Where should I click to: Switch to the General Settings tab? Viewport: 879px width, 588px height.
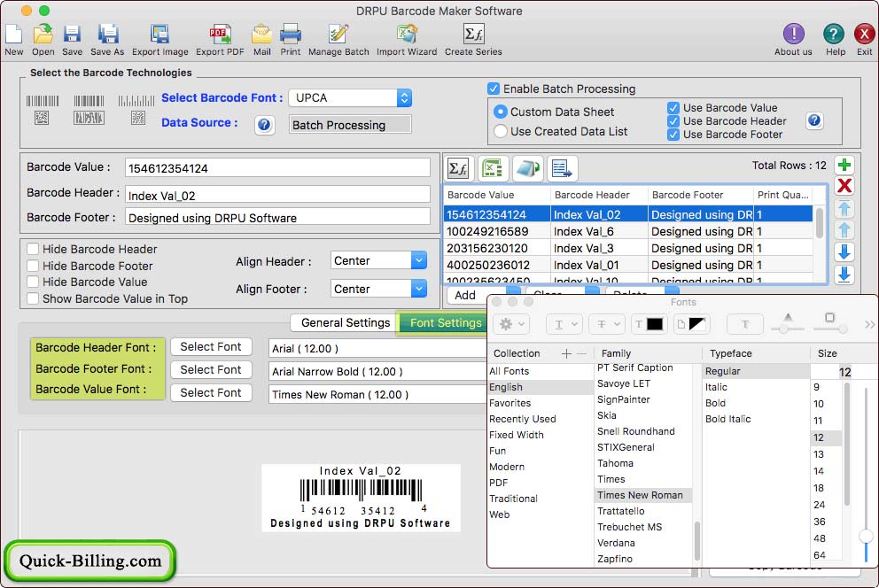pyautogui.click(x=346, y=322)
